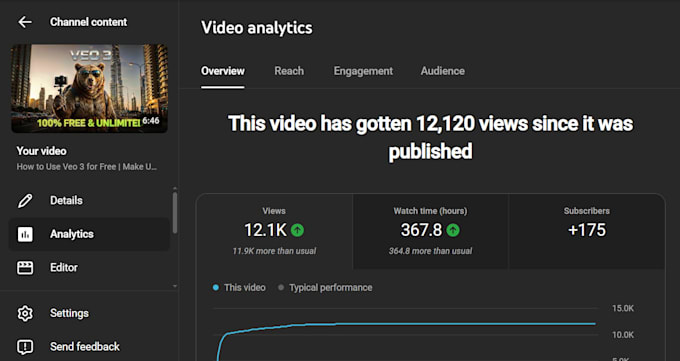This screenshot has height=361, width=680.
Task: Click green up arrow next to 367.8 hours
Action: 453,230
